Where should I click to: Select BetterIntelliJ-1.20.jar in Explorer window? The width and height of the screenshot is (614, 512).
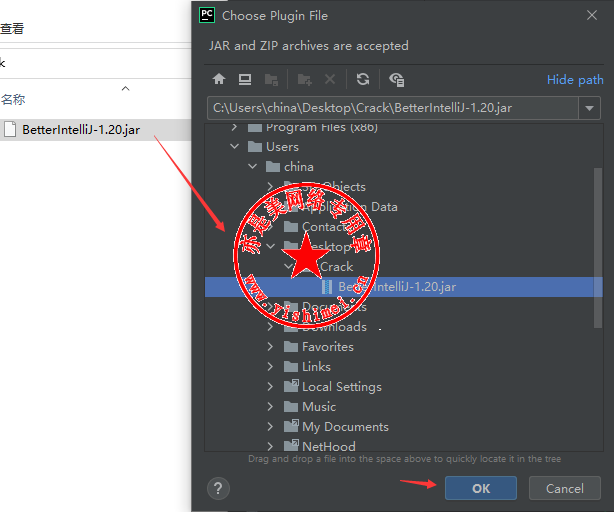(81, 130)
